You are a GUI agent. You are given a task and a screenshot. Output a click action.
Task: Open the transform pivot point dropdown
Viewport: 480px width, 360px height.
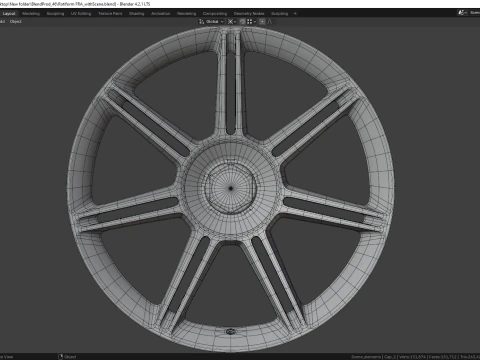[x=232, y=22]
